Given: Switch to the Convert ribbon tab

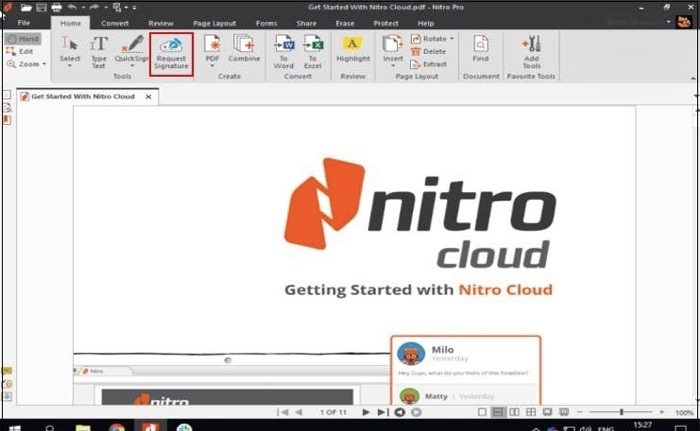Looking at the screenshot, I should pos(115,23).
